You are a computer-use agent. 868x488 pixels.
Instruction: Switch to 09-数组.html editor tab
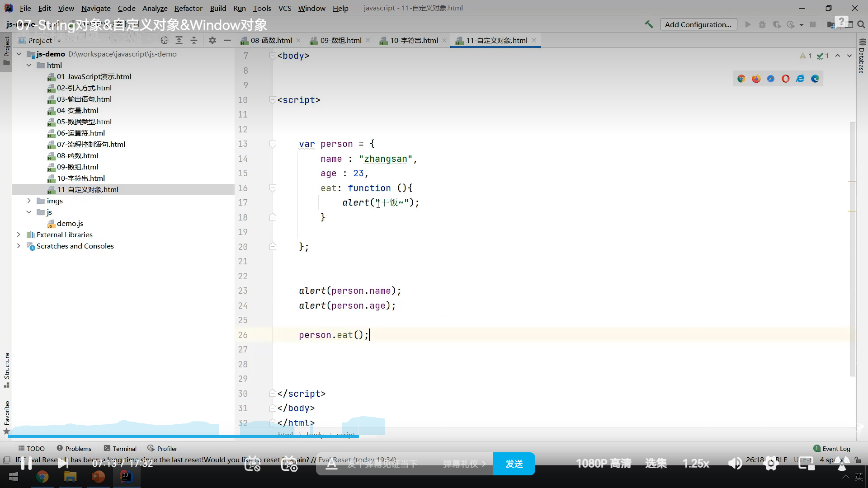340,40
